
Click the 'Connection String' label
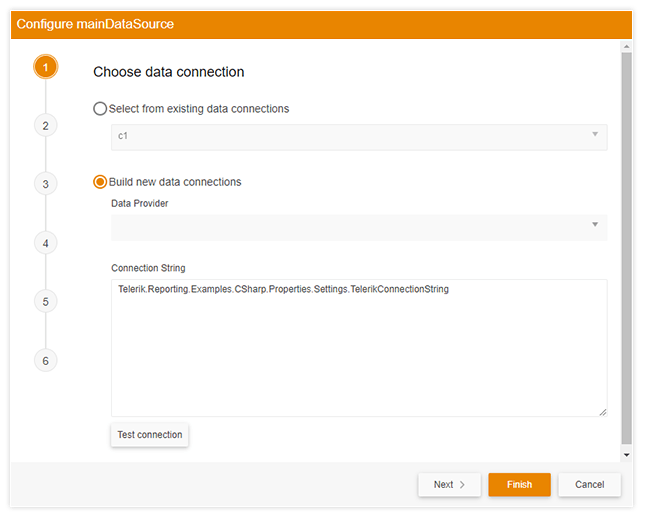coord(148,268)
